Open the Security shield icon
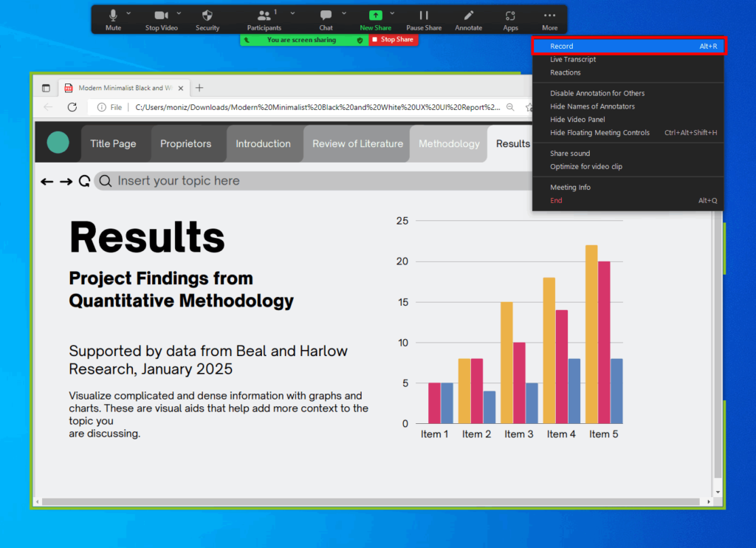This screenshot has width=756, height=548. pyautogui.click(x=207, y=16)
